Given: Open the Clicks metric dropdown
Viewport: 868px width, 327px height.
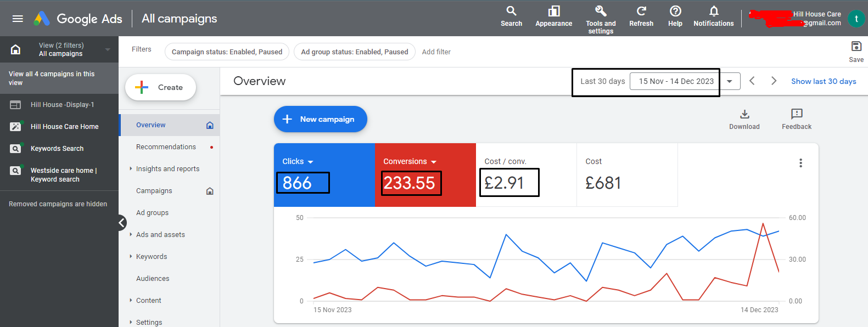Looking at the screenshot, I should (x=310, y=162).
